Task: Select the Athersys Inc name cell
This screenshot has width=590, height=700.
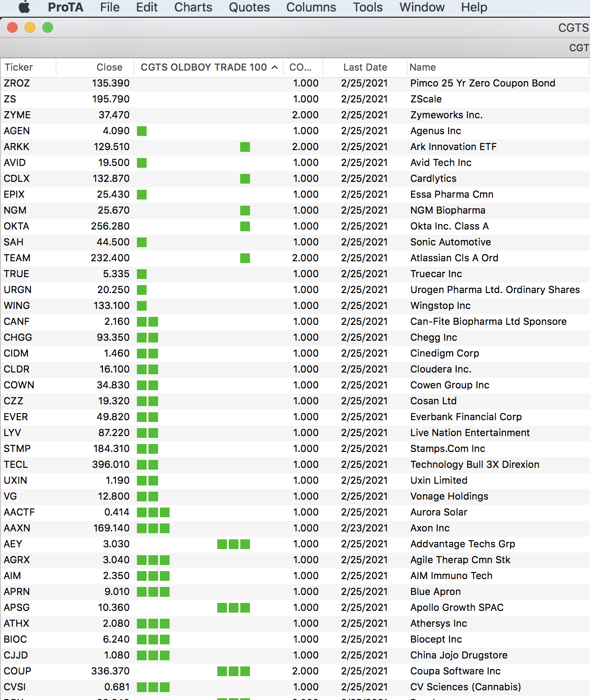Action: coord(439,623)
